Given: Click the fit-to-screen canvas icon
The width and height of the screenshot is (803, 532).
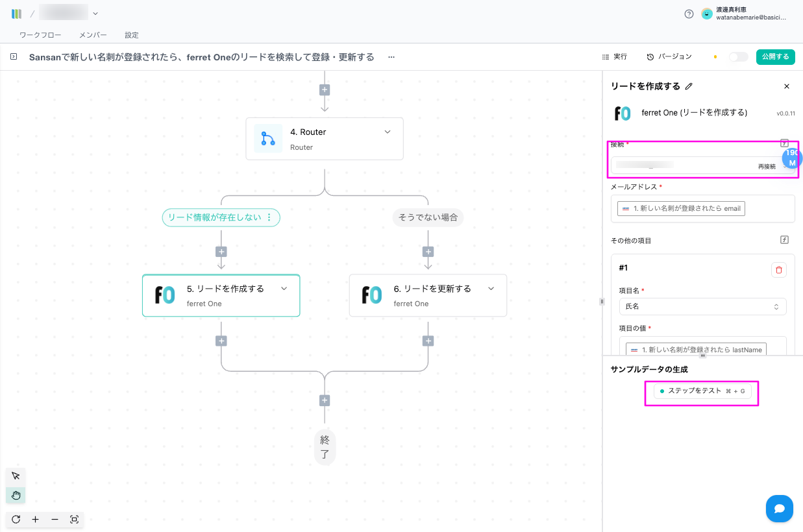Looking at the screenshot, I should pyautogui.click(x=74, y=520).
